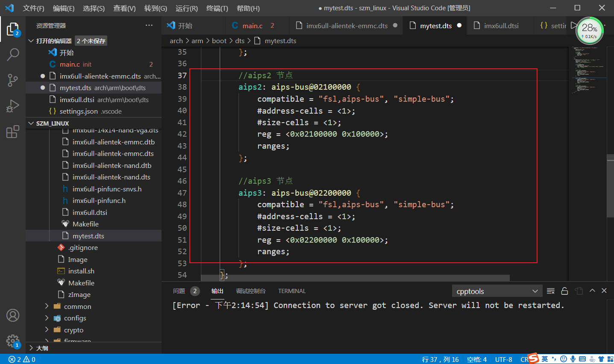Click the boot breadcrumb segment

pyautogui.click(x=219, y=41)
